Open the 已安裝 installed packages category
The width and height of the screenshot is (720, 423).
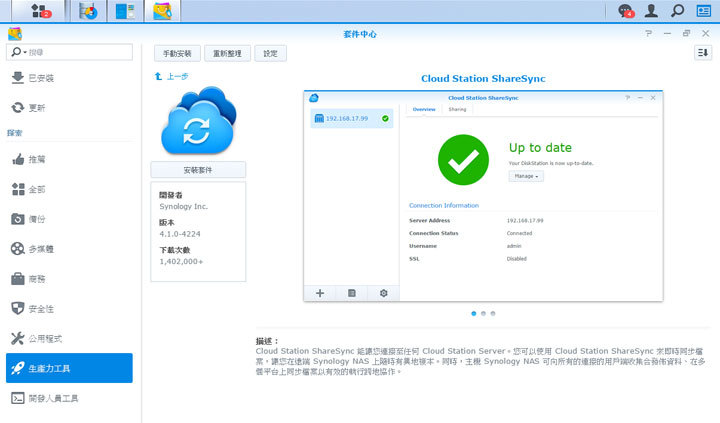[69, 78]
